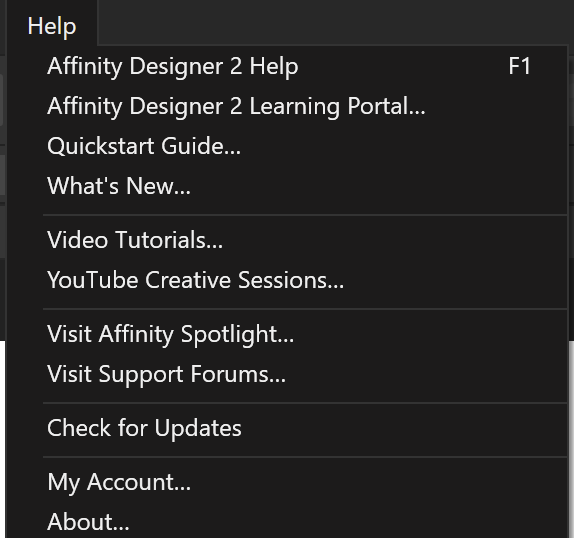Choose the software update check option
The image size is (574, 538).
click(287, 428)
